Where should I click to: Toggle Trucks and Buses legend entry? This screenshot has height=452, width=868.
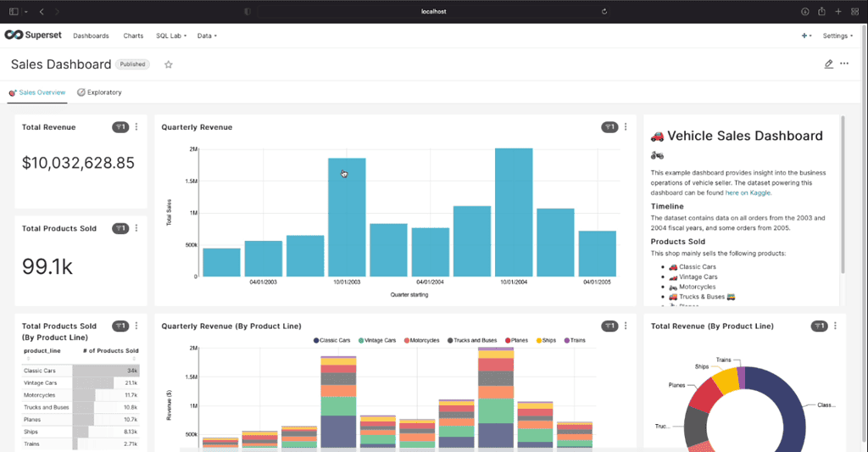point(472,340)
